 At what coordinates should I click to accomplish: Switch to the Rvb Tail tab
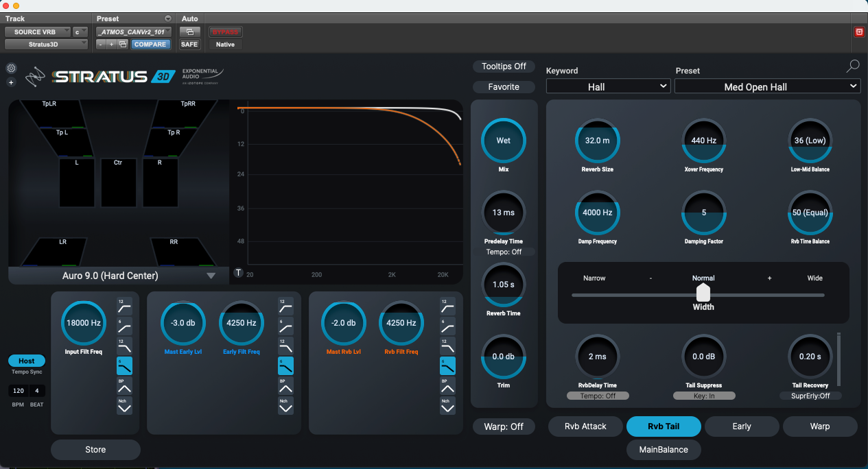tap(664, 426)
